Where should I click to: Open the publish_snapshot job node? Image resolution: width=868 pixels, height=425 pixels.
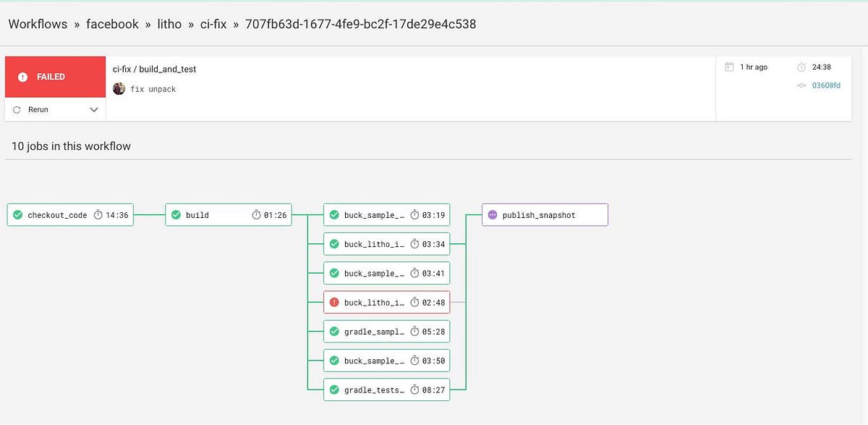[x=545, y=214]
